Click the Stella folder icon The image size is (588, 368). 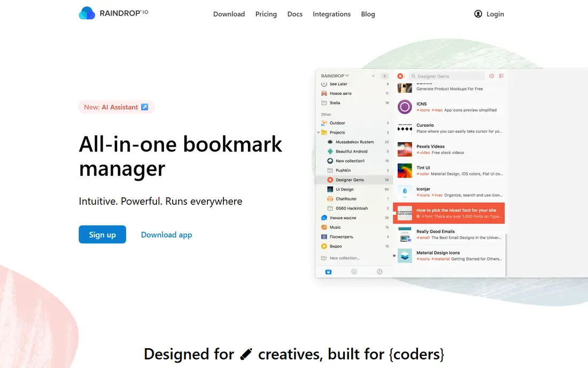coord(324,103)
